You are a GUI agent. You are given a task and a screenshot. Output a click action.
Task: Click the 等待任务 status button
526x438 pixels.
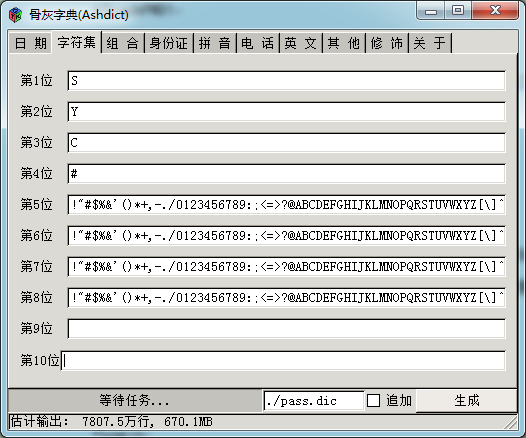[134, 400]
